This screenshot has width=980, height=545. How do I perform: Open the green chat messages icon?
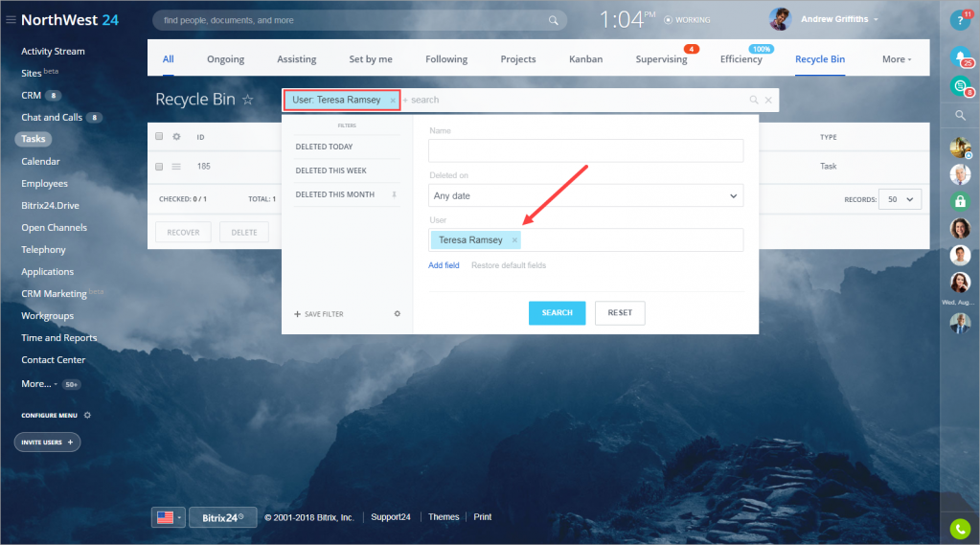[960, 85]
